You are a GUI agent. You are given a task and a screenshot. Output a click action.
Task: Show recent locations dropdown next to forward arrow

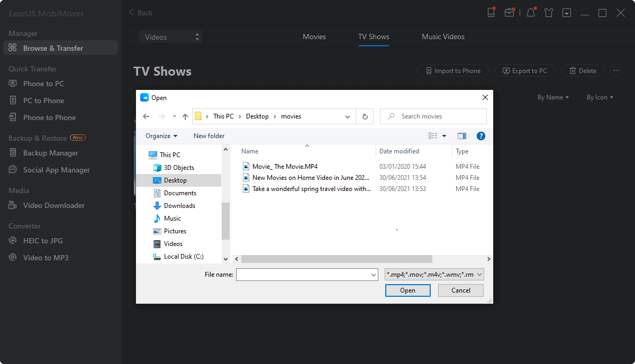point(174,116)
